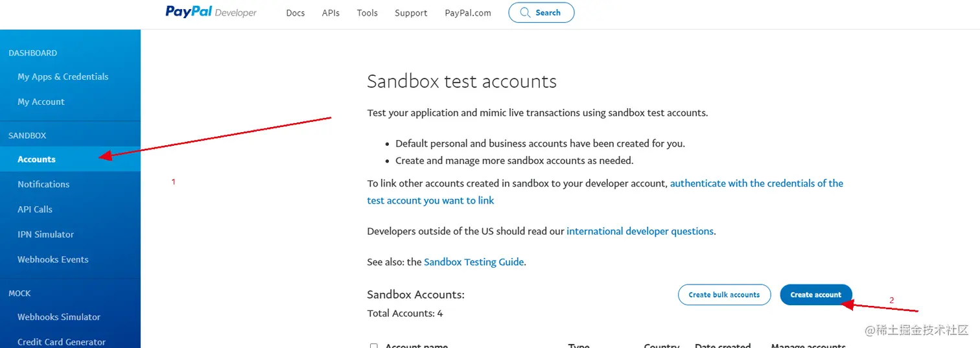980x348 pixels.
Task: Open international developer questions link
Action: click(640, 231)
